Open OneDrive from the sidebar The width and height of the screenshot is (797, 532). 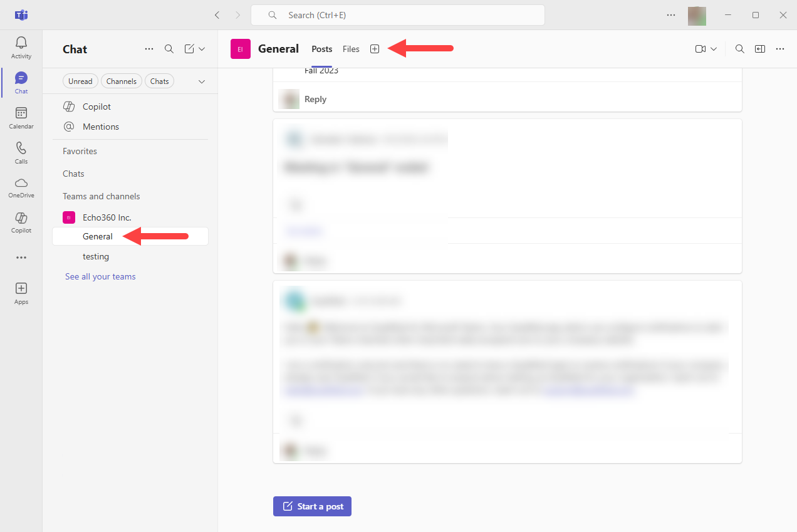pos(21,187)
